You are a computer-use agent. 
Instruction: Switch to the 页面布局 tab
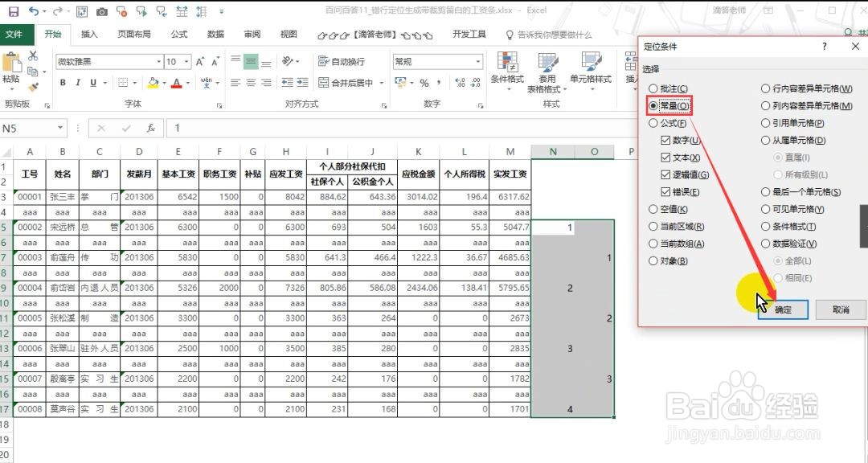coord(134,35)
